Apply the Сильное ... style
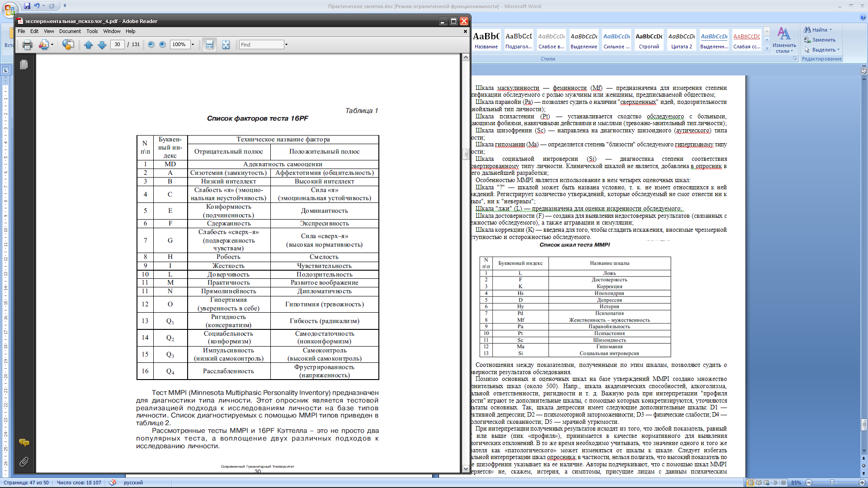The width and height of the screenshot is (868, 488). click(616, 40)
